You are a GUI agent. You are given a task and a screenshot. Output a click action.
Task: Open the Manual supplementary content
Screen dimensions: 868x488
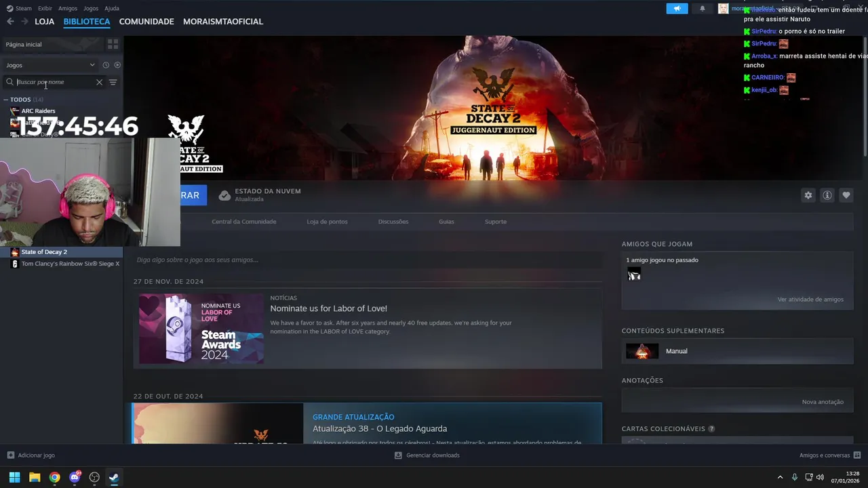(737, 351)
